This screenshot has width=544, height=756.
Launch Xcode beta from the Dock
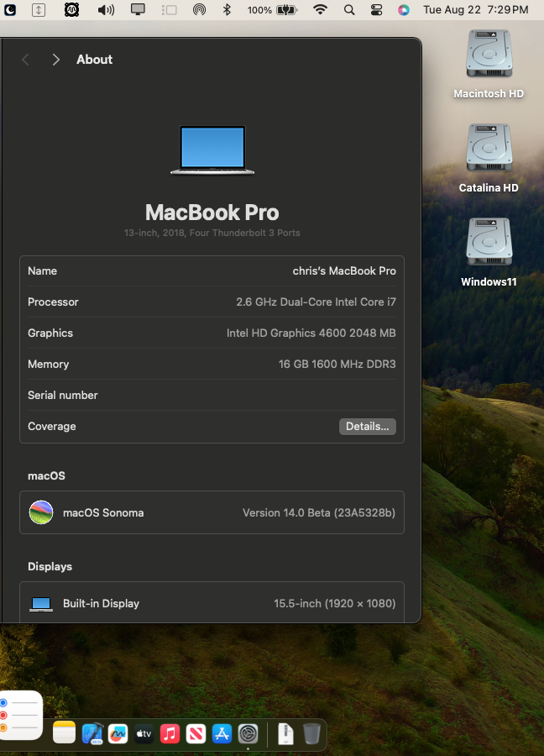tap(92, 734)
